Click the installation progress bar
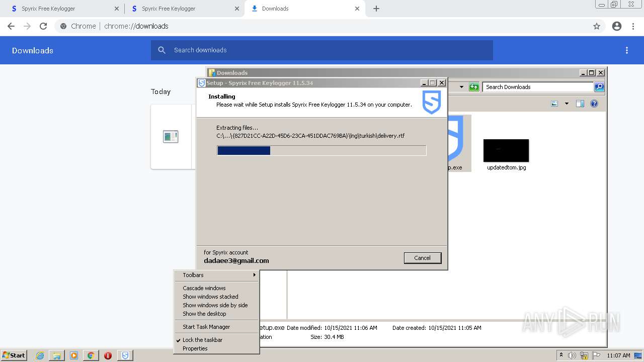This screenshot has height=362, width=644. 321,150
